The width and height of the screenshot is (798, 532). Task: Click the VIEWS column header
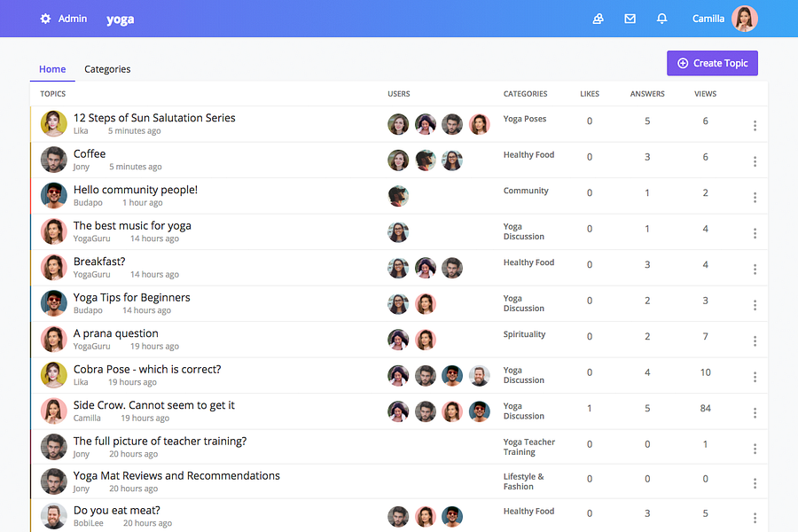point(706,94)
